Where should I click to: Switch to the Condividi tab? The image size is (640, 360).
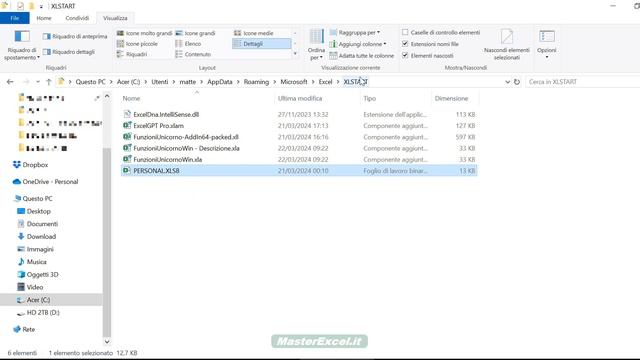pyautogui.click(x=77, y=18)
